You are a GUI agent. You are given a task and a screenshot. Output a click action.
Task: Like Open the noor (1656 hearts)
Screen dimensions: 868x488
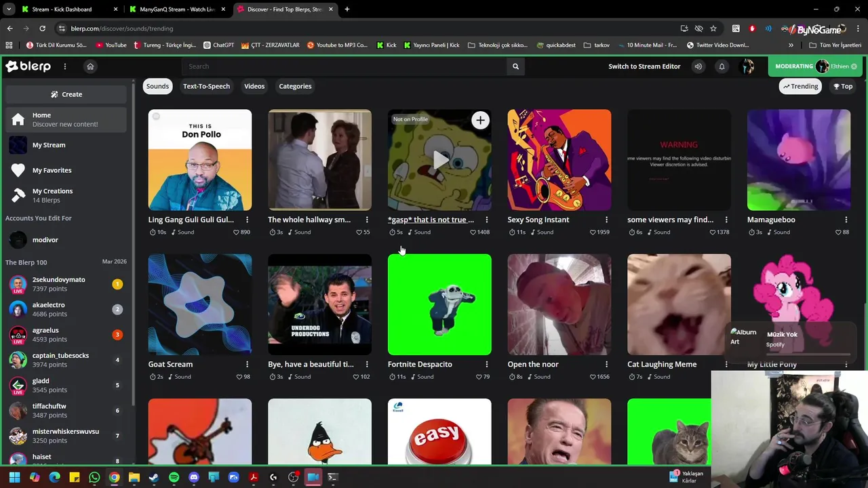(592, 377)
